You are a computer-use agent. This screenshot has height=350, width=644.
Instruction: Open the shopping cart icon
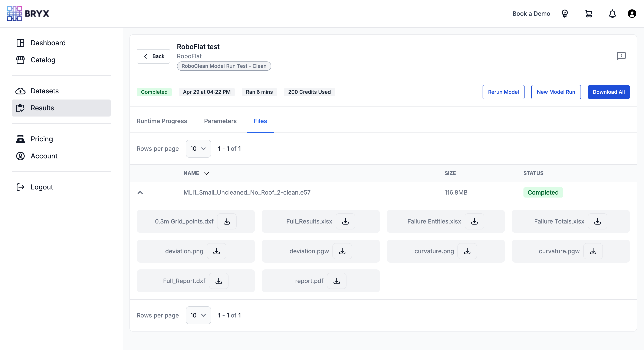(588, 14)
